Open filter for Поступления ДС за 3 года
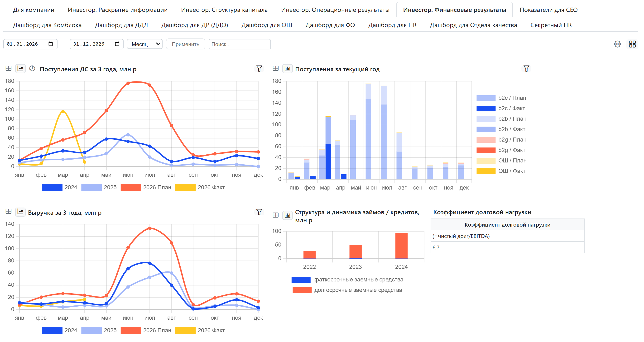 259,68
